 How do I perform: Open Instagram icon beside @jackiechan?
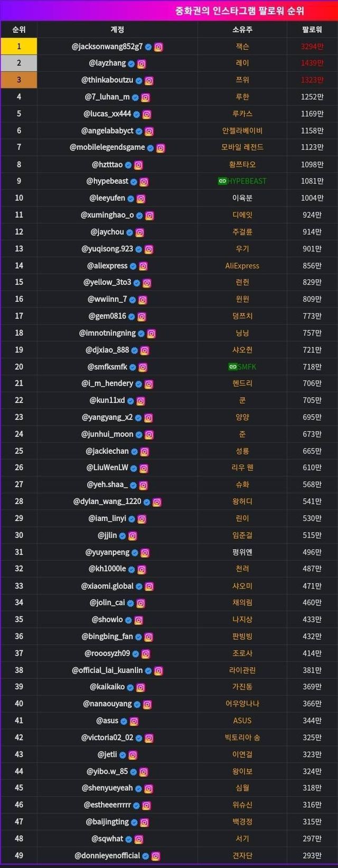[145, 452]
